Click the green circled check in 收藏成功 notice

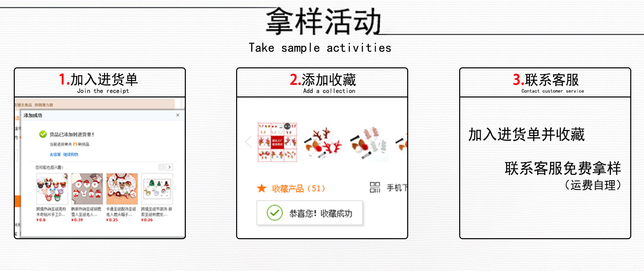tap(275, 213)
